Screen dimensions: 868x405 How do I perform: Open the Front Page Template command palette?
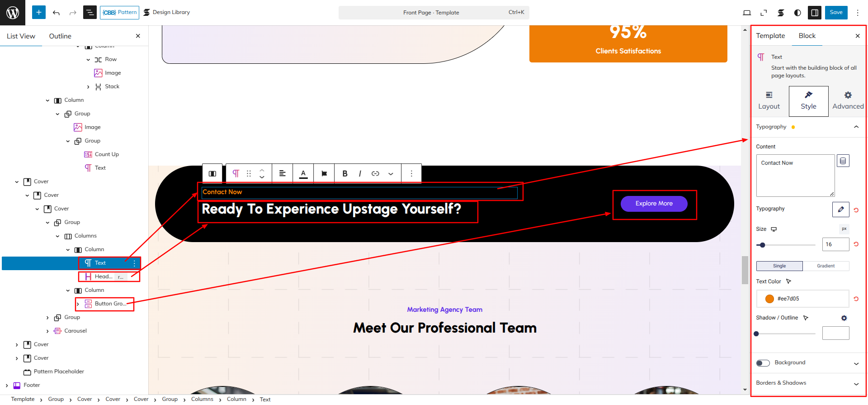(434, 13)
